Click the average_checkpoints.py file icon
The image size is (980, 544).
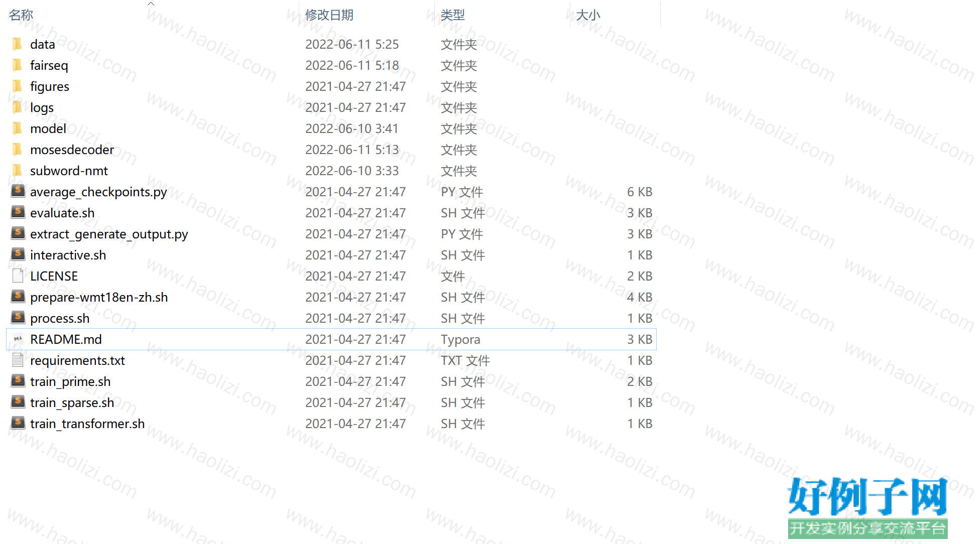pyautogui.click(x=18, y=191)
